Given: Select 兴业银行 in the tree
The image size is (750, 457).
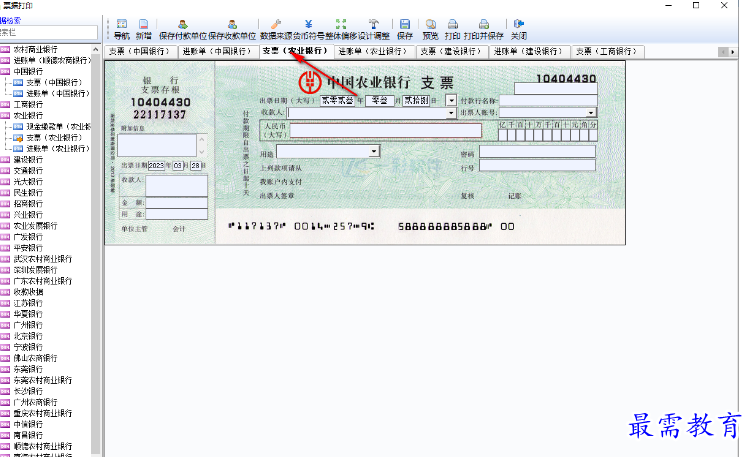Looking at the screenshot, I should click(x=28, y=215).
